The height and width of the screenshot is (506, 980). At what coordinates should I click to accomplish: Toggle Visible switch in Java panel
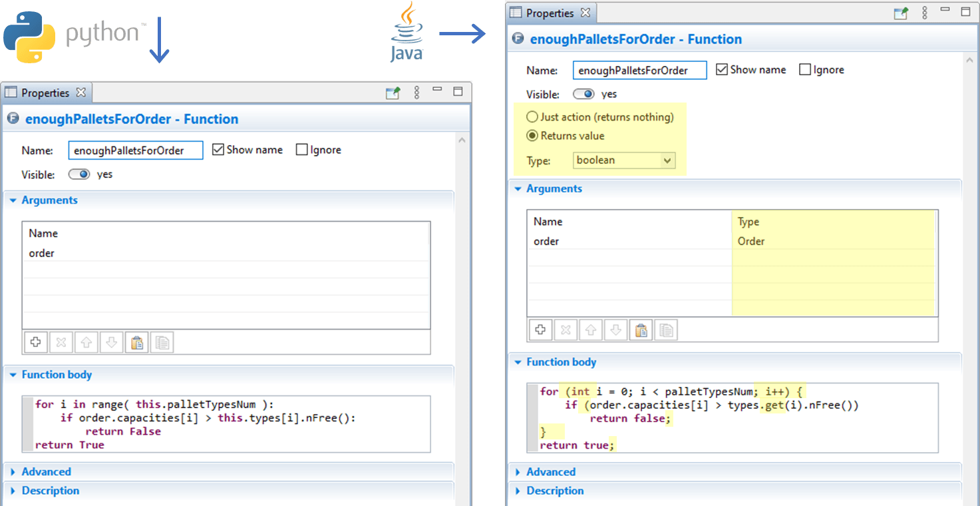[x=583, y=95]
